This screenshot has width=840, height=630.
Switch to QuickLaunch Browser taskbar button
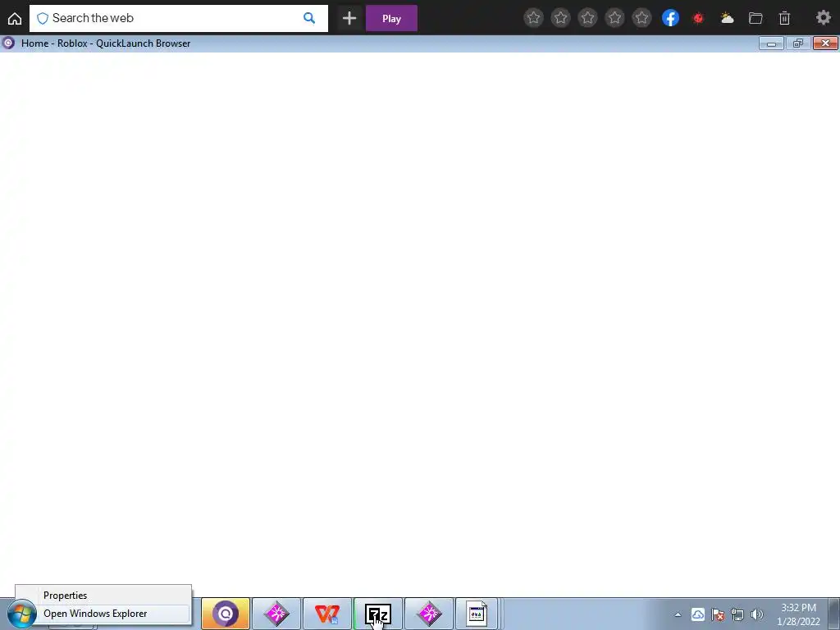tap(226, 614)
